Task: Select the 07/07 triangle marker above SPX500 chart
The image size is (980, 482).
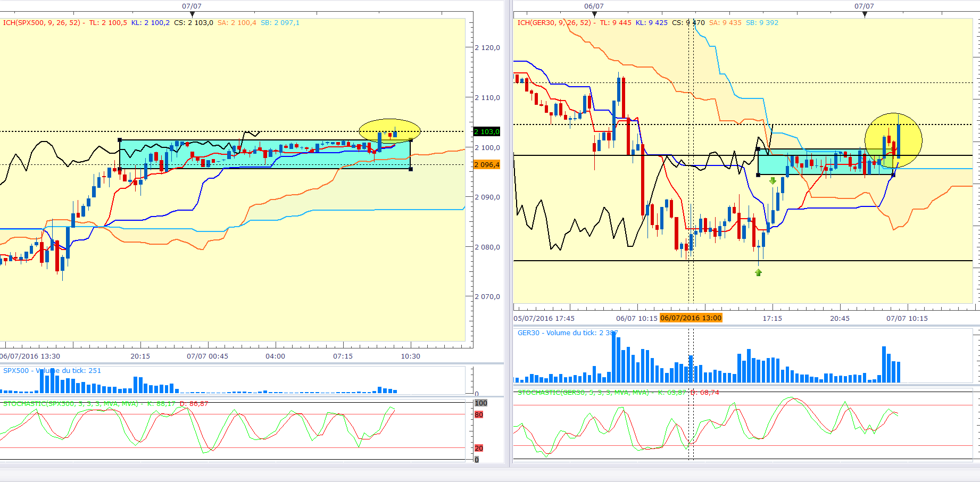Action: 192,14
